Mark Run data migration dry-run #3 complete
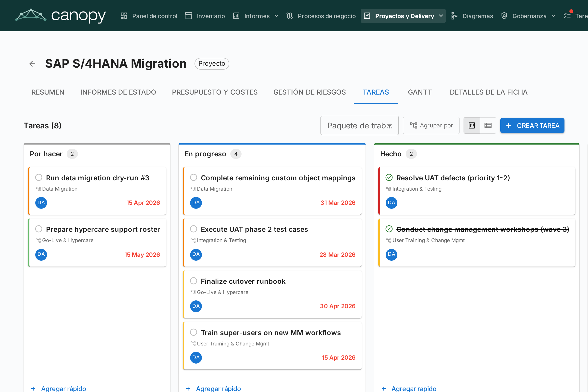 point(39,177)
